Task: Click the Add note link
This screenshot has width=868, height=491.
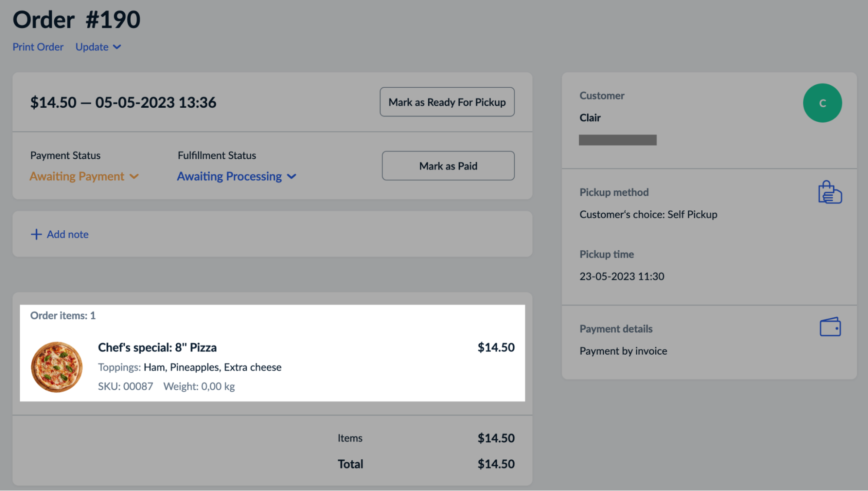Action: click(x=68, y=235)
